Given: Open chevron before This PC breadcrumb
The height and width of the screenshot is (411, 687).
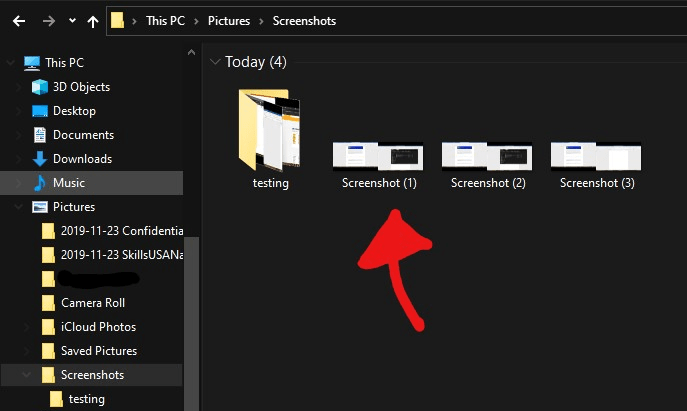Looking at the screenshot, I should pyautogui.click(x=134, y=21).
